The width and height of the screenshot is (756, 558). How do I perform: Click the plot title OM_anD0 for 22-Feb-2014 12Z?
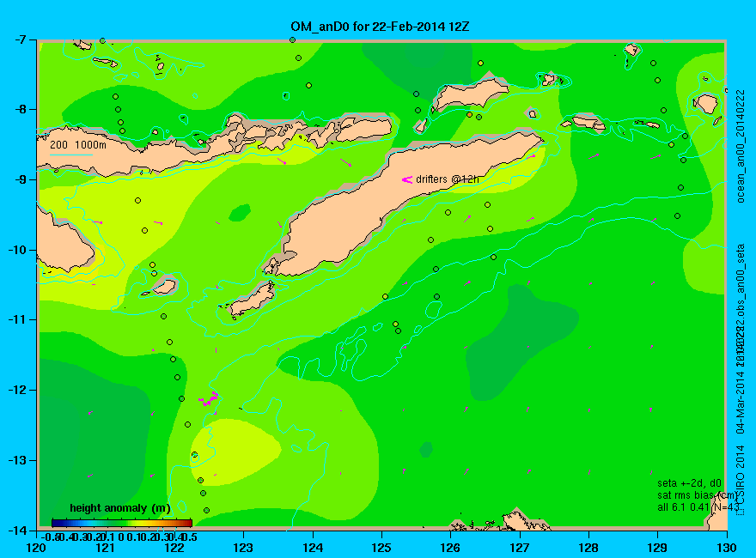pyautogui.click(x=380, y=27)
